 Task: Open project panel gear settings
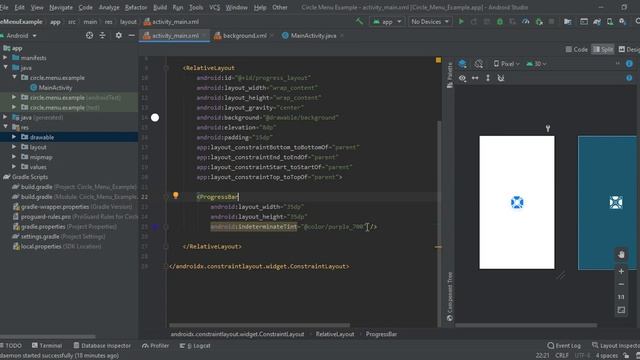coord(118,36)
